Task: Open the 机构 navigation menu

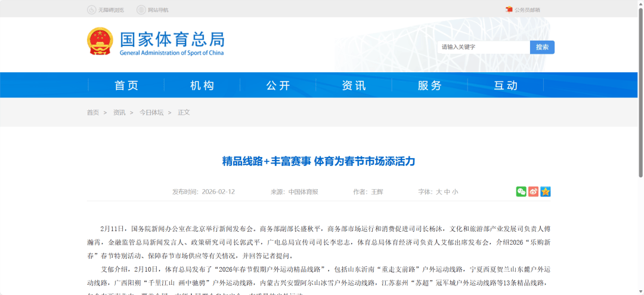Action: [x=203, y=85]
